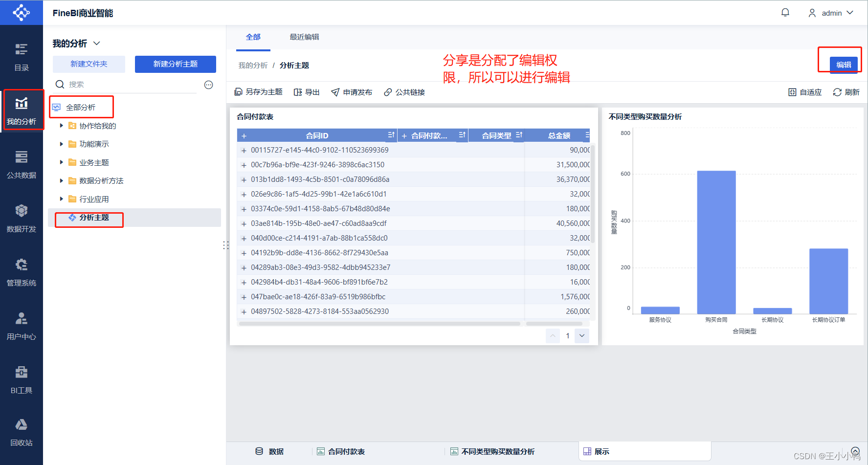Screen dimensions: 868x465
Task: Select 分析主题 in the tree
Action: [x=94, y=218]
